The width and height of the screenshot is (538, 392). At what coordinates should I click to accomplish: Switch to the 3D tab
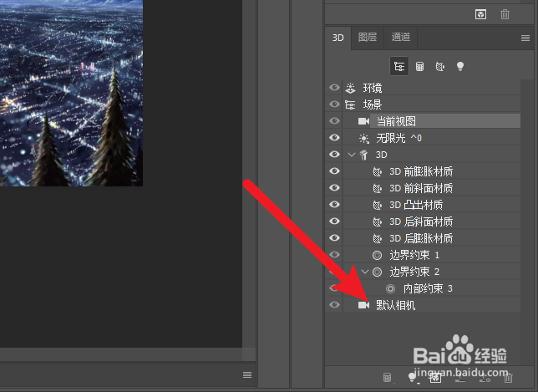coord(338,38)
